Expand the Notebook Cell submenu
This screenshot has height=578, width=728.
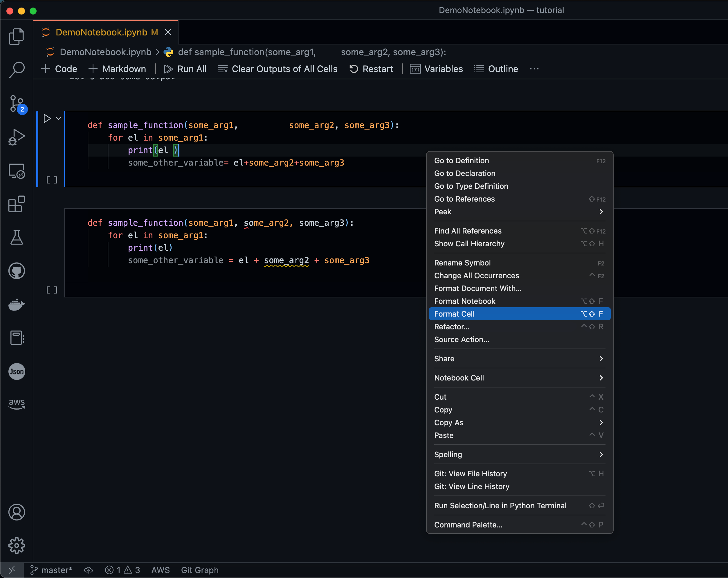[x=520, y=378]
